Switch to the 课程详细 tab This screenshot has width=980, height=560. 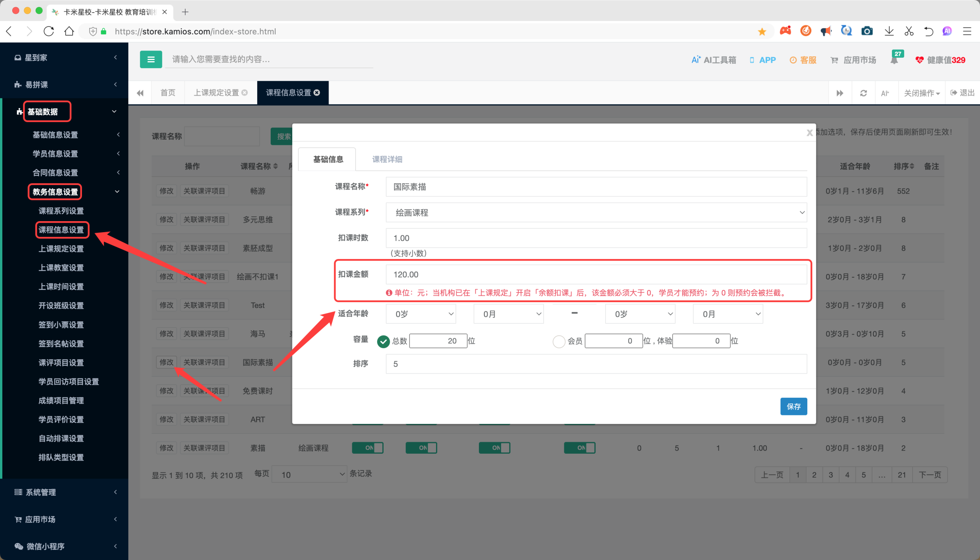(x=387, y=159)
